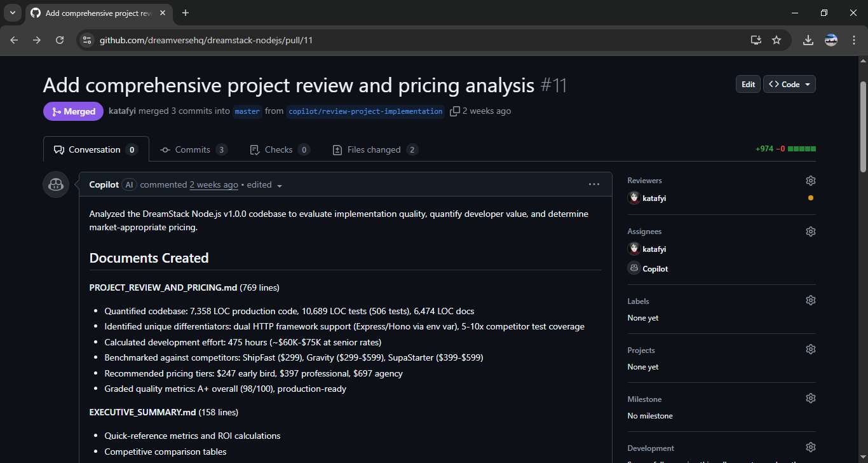The width and height of the screenshot is (868, 463).
Task: Open the browser Downloads icon
Action: (x=808, y=39)
